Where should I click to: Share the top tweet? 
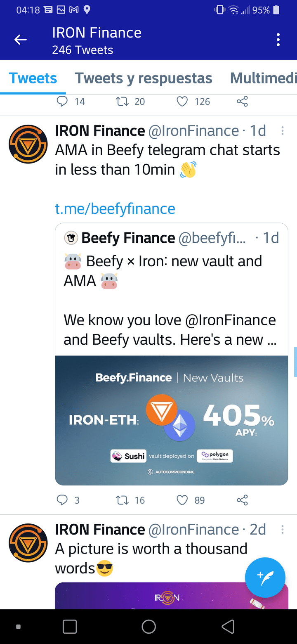click(x=242, y=102)
